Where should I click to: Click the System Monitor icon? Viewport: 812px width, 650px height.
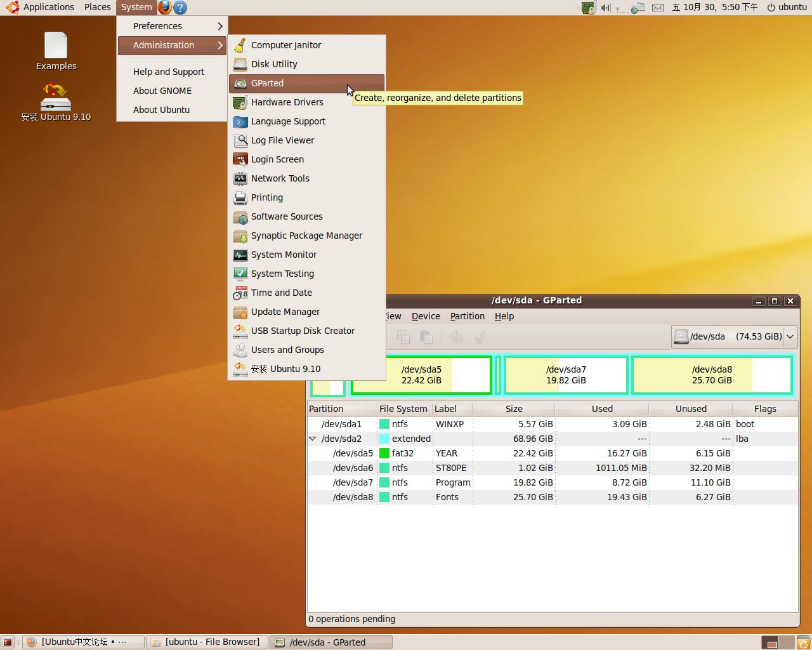[x=240, y=255]
